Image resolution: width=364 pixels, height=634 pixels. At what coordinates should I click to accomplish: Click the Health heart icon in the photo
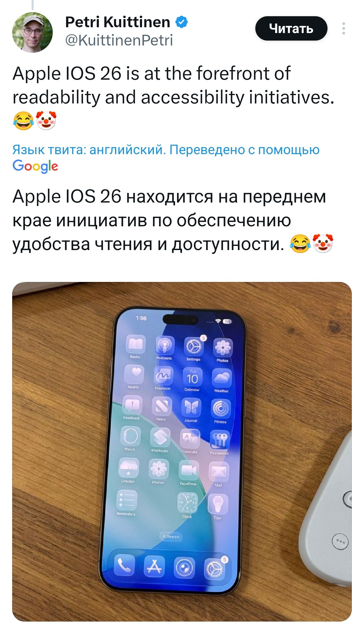click(x=134, y=374)
